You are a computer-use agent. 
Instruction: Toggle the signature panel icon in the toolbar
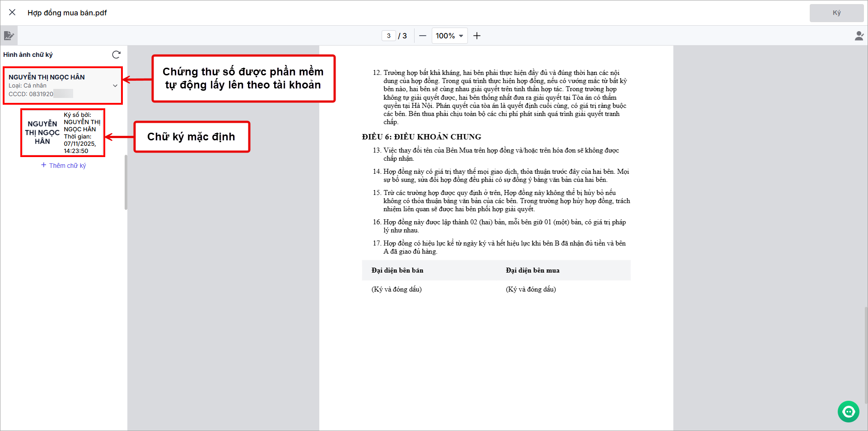(9, 36)
